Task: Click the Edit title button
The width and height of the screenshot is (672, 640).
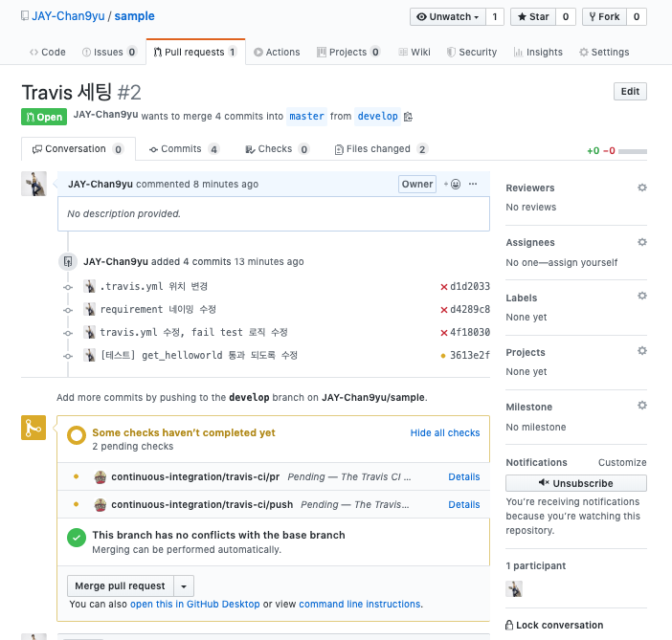Action: 630,91
